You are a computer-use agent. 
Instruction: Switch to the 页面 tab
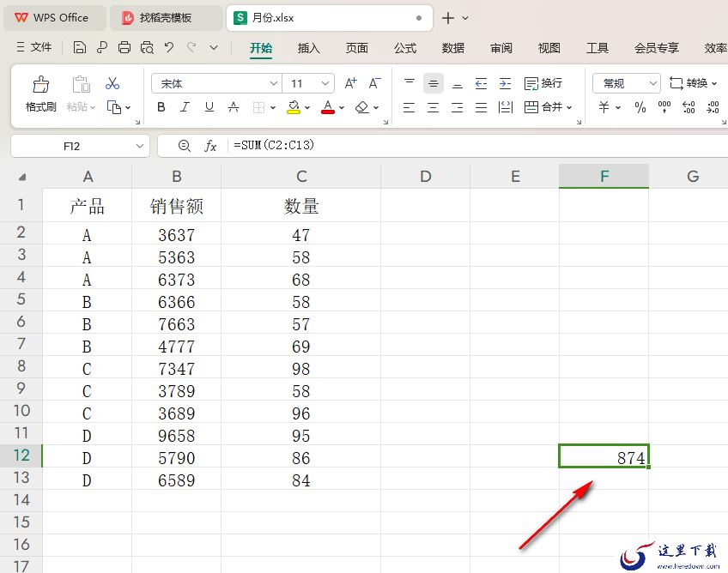357,48
